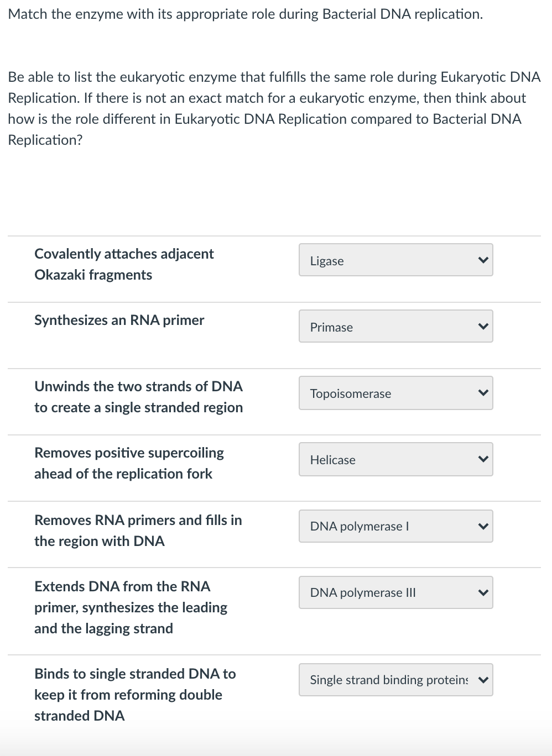Open the Topoisomerase answer dropdown

pos(395,393)
